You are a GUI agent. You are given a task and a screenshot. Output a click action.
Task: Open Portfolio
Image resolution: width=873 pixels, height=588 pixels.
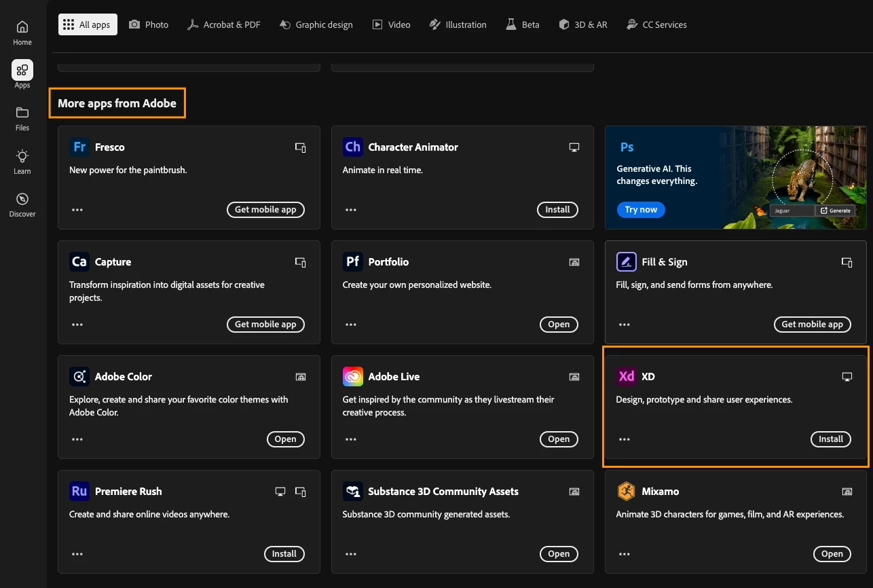[x=559, y=325]
